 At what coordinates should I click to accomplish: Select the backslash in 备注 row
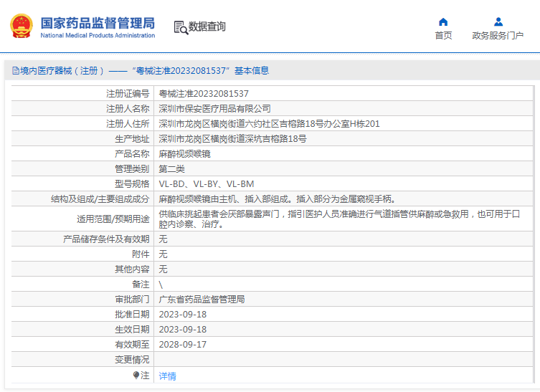(161, 285)
